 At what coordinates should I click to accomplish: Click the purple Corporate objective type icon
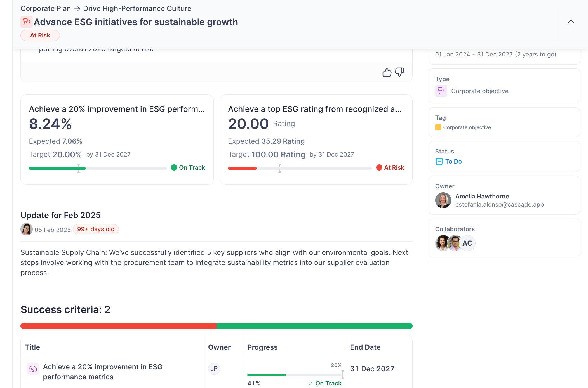click(441, 91)
